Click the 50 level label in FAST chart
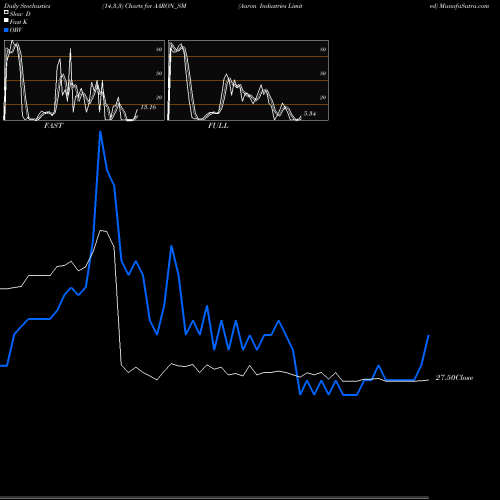Screen dimensions: 500x500 click(159, 73)
